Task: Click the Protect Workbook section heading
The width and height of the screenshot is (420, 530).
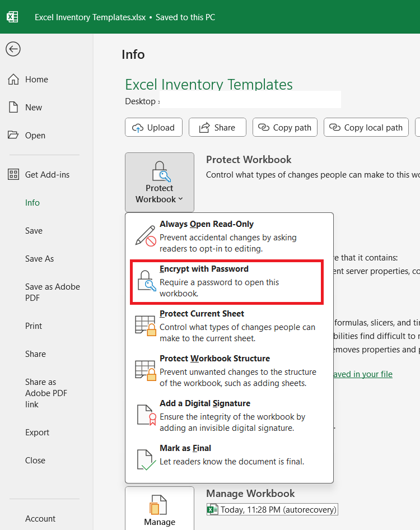Action: click(249, 160)
